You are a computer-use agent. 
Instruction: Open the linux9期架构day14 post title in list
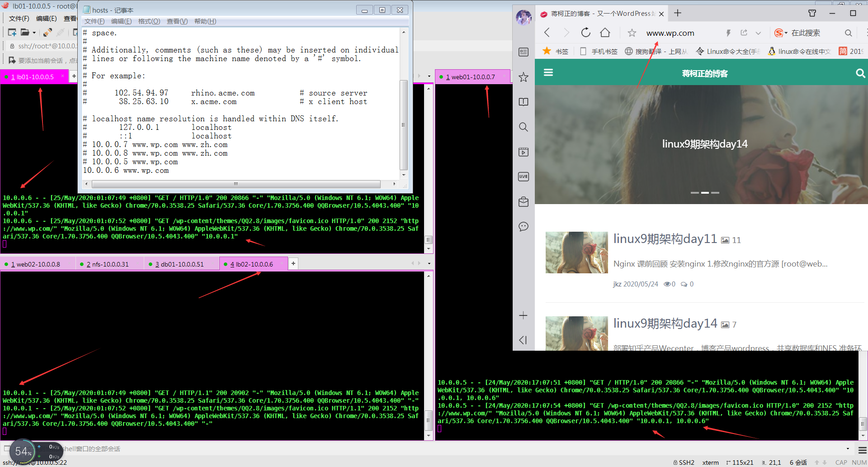pyautogui.click(x=665, y=323)
